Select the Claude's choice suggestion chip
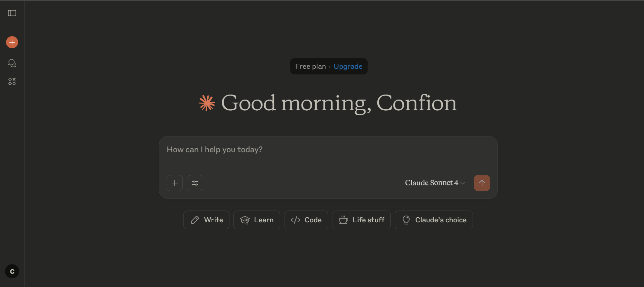644x287 pixels. [x=434, y=220]
